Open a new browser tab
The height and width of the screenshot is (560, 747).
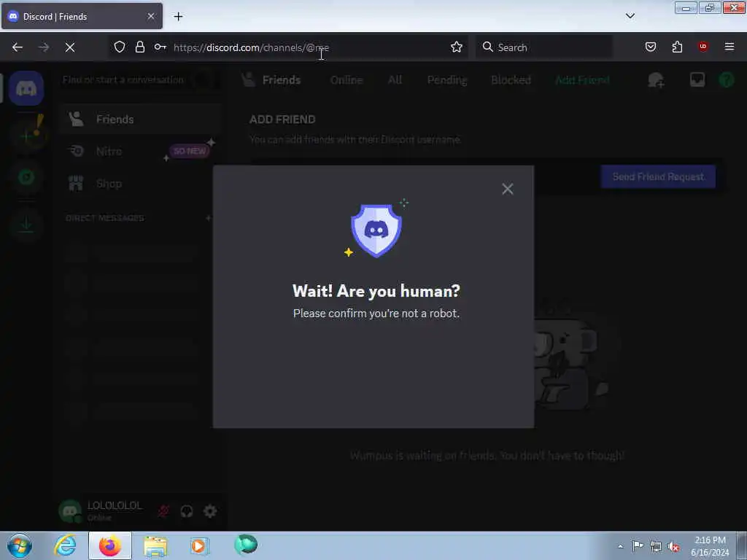click(178, 17)
